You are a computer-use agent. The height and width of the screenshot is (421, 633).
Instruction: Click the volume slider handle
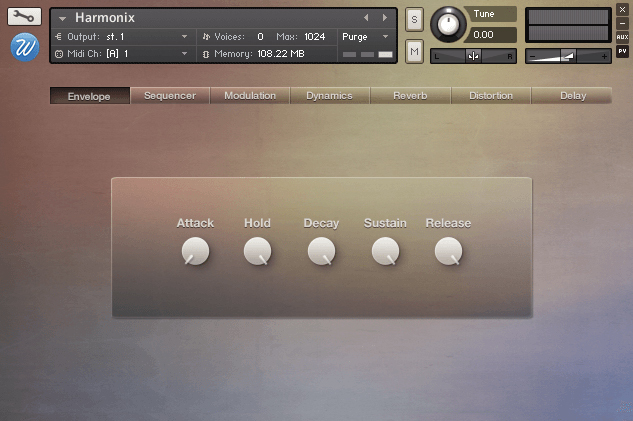point(568,56)
